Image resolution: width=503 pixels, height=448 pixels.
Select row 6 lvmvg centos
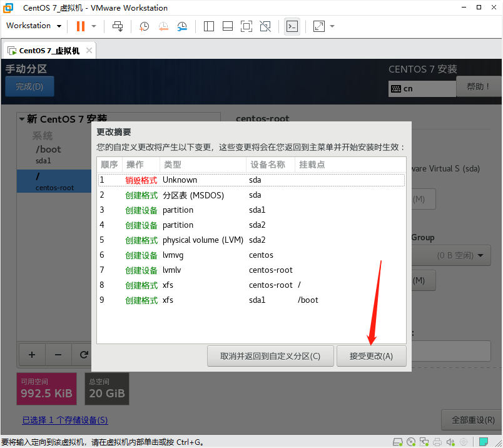click(251, 255)
